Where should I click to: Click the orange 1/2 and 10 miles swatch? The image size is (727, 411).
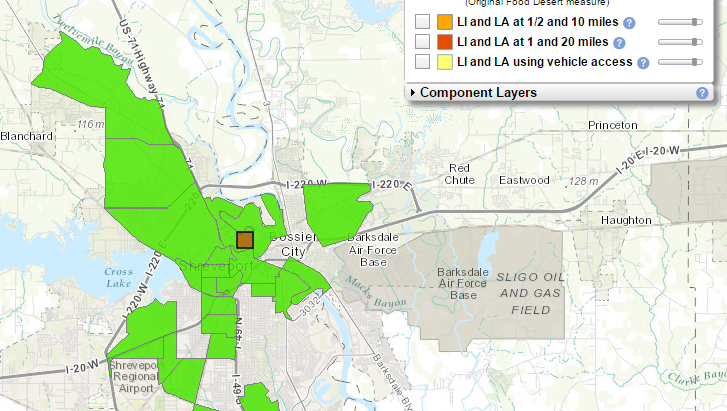click(444, 22)
